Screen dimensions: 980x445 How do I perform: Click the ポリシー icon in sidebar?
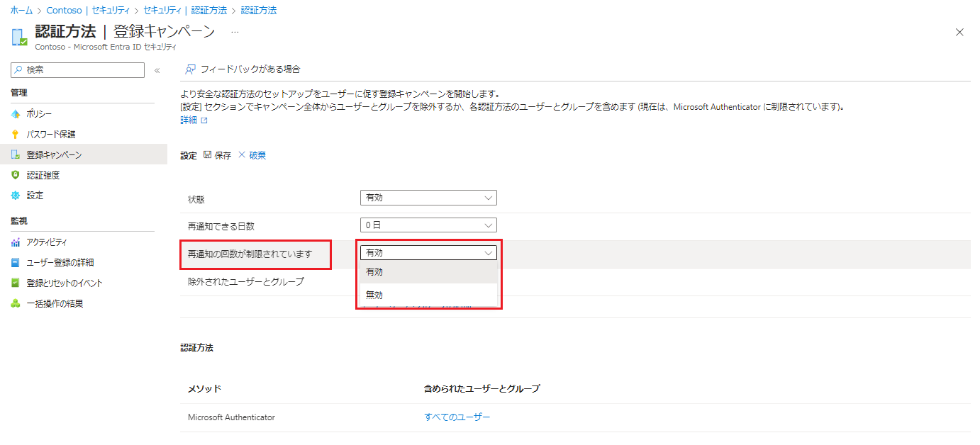[16, 114]
